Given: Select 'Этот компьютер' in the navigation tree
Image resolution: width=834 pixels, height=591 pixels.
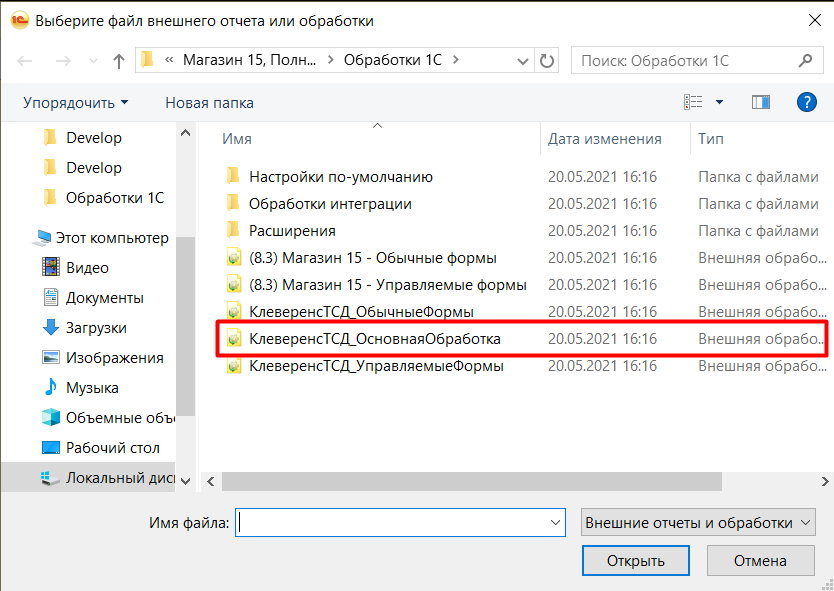Looking at the screenshot, I should [101, 238].
